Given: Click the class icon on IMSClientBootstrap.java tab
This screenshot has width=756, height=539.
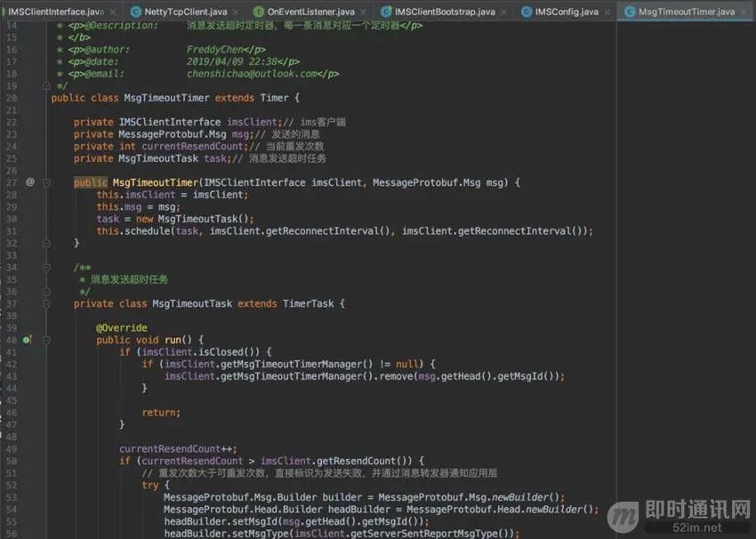Looking at the screenshot, I should tap(386, 12).
